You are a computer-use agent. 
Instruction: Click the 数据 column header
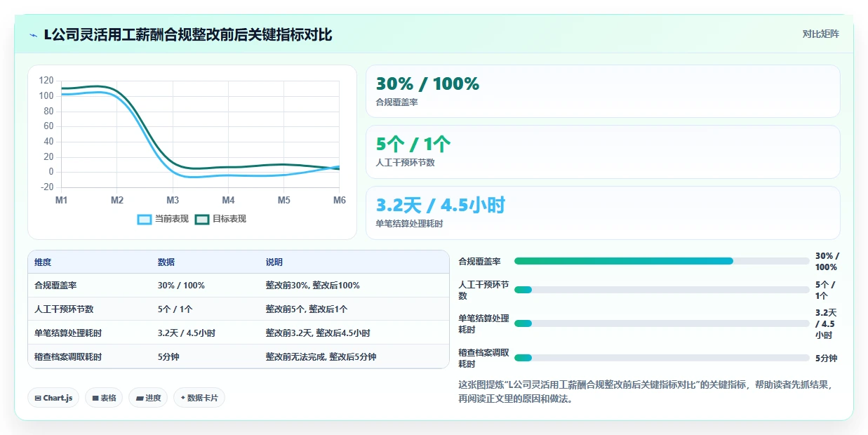(166, 262)
